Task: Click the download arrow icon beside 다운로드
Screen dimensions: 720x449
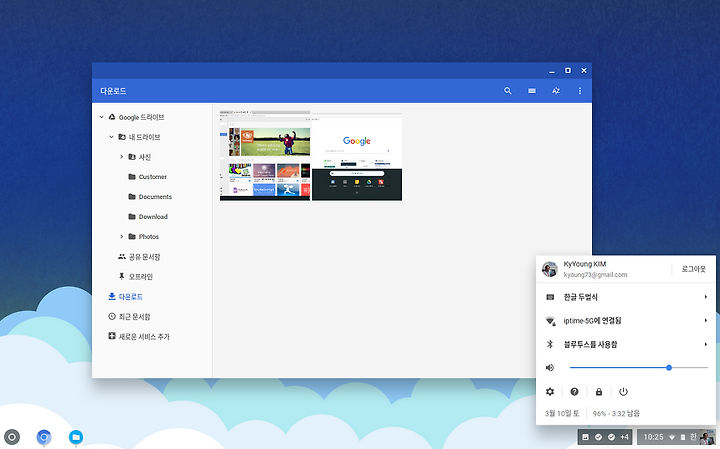Action: click(x=112, y=297)
